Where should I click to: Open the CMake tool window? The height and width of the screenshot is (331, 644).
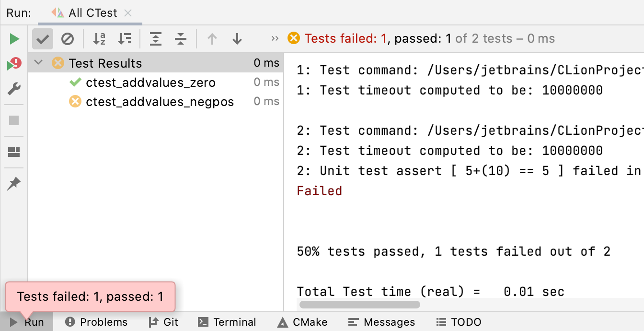[301, 322]
